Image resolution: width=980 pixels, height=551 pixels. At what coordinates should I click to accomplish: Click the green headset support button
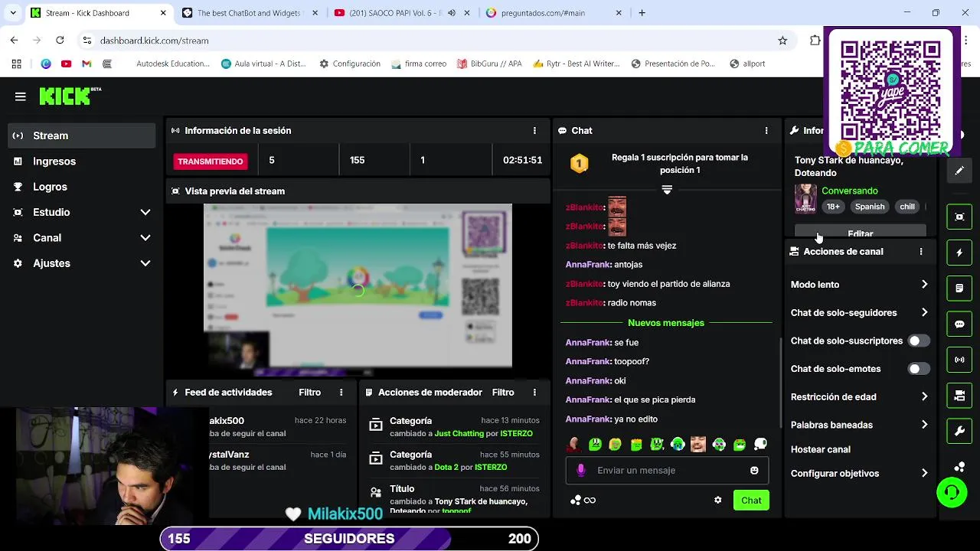coord(952,492)
